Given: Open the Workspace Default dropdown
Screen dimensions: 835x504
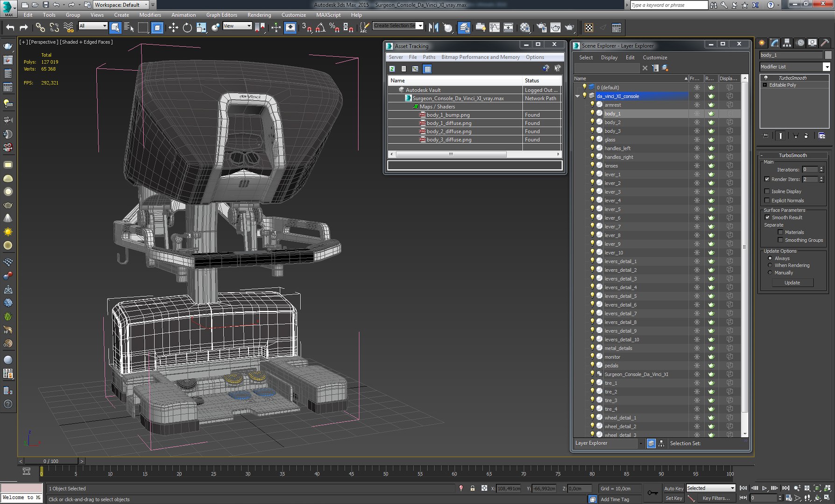Looking at the screenshot, I should click(x=121, y=5).
